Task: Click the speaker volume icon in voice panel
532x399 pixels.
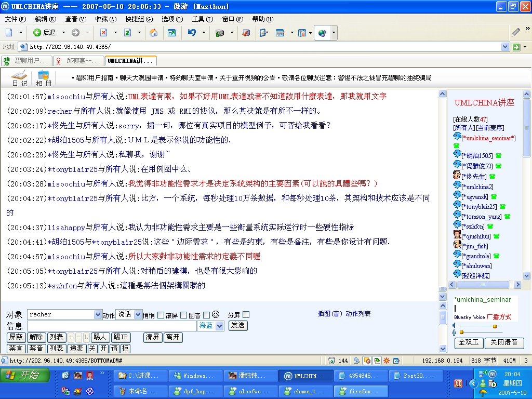Action: pos(454,326)
